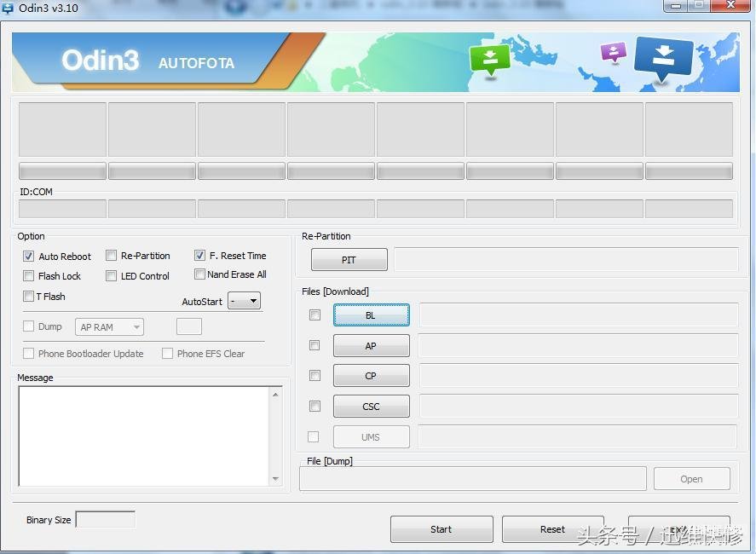Viewport: 756px width, 554px height.
Task: Click the Start button
Action: coord(441,529)
